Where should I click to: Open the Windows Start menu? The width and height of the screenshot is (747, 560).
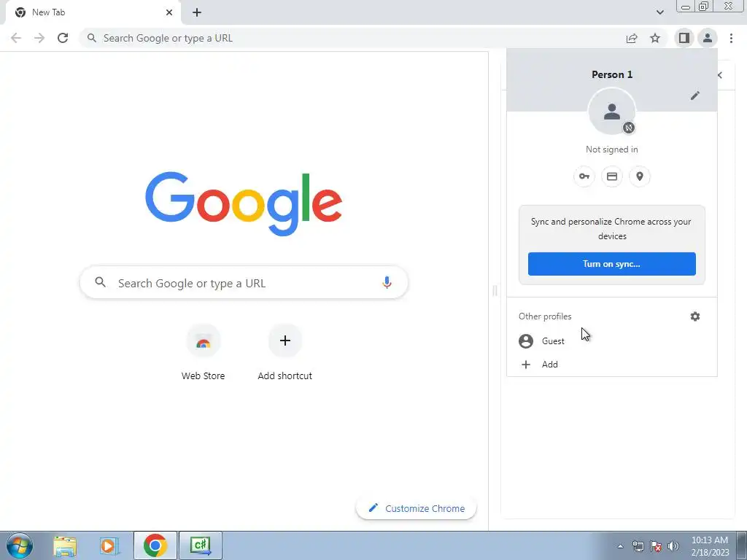click(x=20, y=545)
